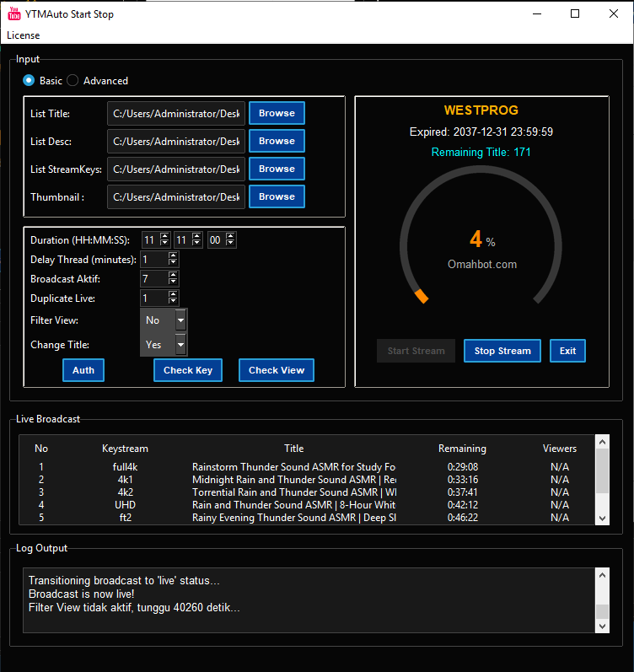Click Live Broadcast scrollbar down arrow
This screenshot has width=634, height=672.
tap(602, 519)
